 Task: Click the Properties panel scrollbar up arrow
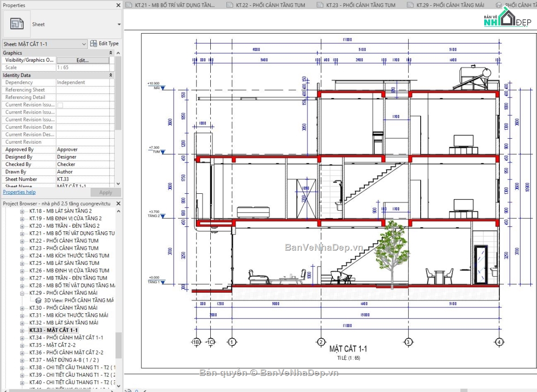(x=118, y=53)
